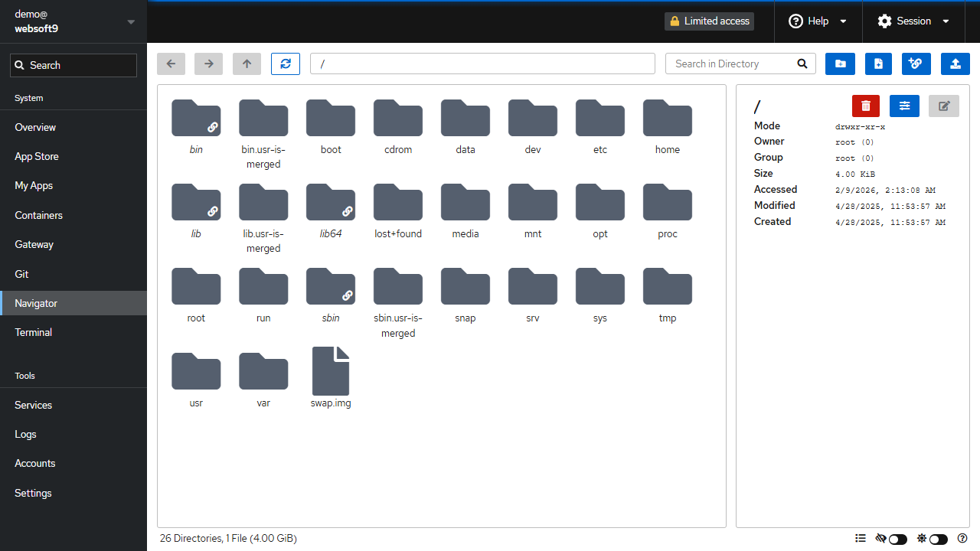Click the new directory icon button
980x551 pixels.
[841, 64]
